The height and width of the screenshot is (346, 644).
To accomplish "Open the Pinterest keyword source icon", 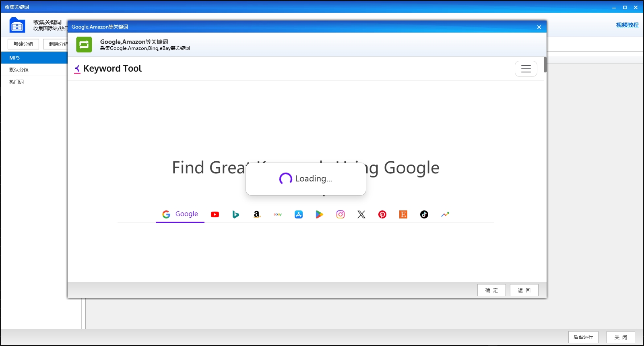I will pyautogui.click(x=382, y=214).
